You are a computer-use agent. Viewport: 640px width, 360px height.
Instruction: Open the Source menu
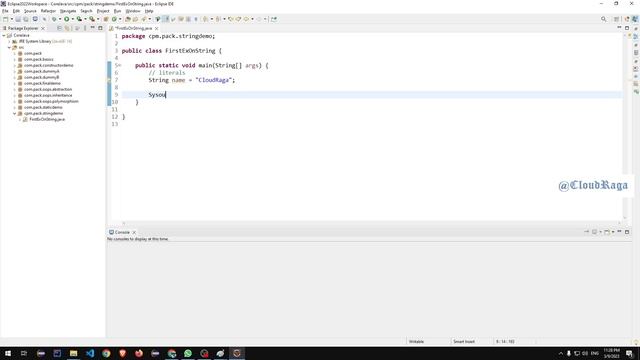point(30,11)
